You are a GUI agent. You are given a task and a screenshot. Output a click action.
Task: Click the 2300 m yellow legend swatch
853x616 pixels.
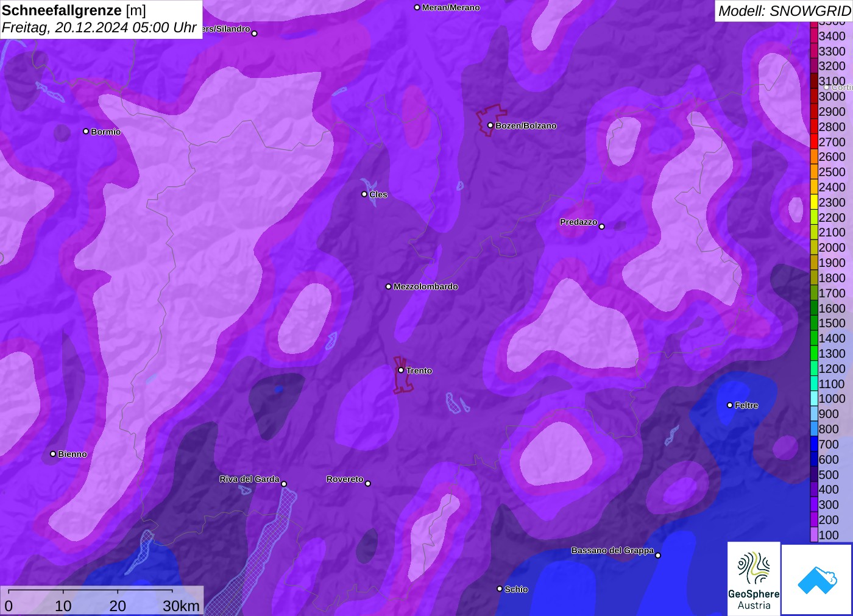(x=813, y=202)
